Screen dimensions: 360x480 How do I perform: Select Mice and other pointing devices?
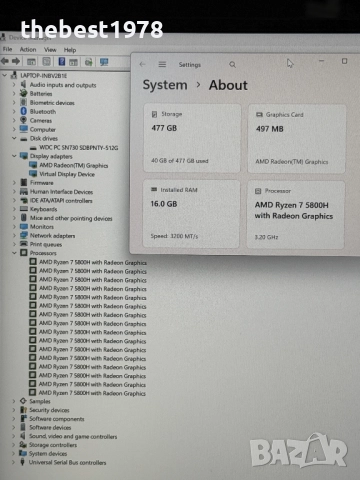71,218
